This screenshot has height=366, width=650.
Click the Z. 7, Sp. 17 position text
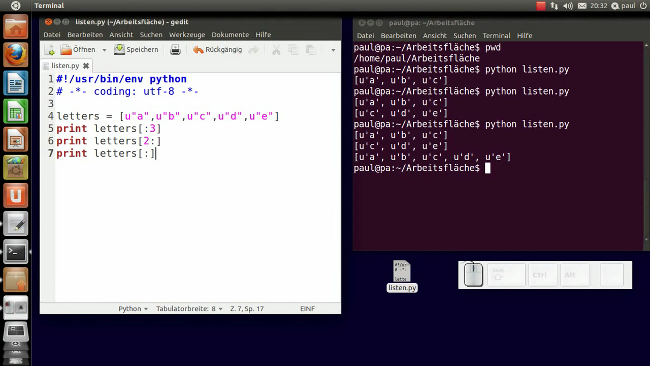pyautogui.click(x=247, y=308)
